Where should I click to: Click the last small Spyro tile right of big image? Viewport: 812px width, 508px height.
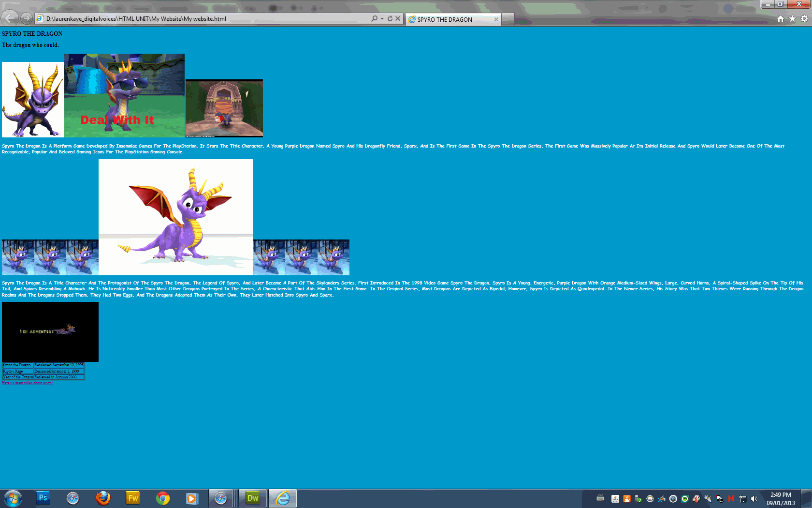(x=333, y=257)
